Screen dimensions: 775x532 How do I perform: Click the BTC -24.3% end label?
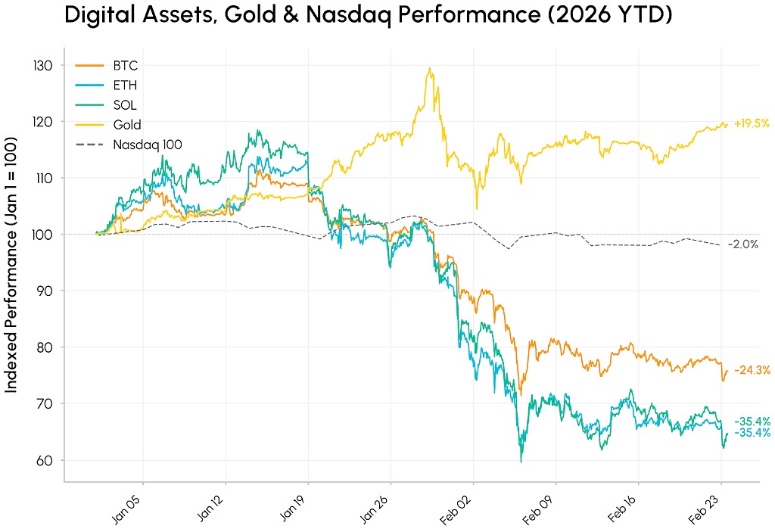[752, 370]
